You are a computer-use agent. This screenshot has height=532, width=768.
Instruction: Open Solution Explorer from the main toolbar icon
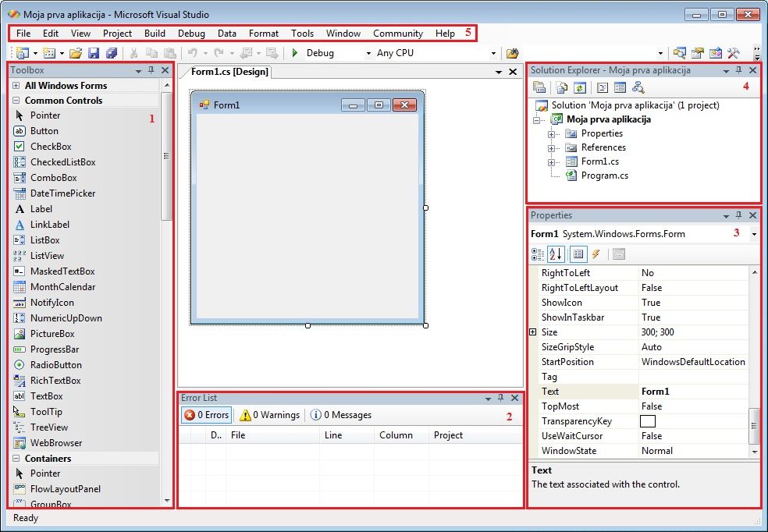679,53
